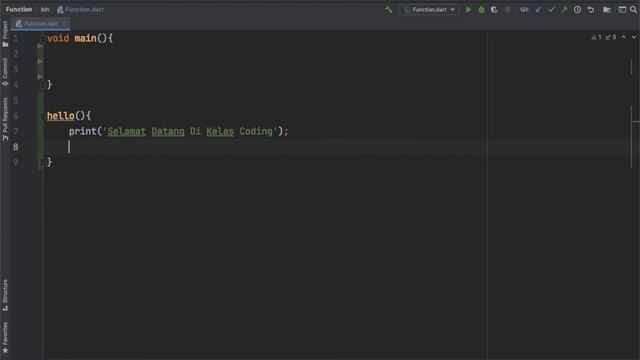Click the Build project hammer icon
The image size is (640, 360).
389,9
